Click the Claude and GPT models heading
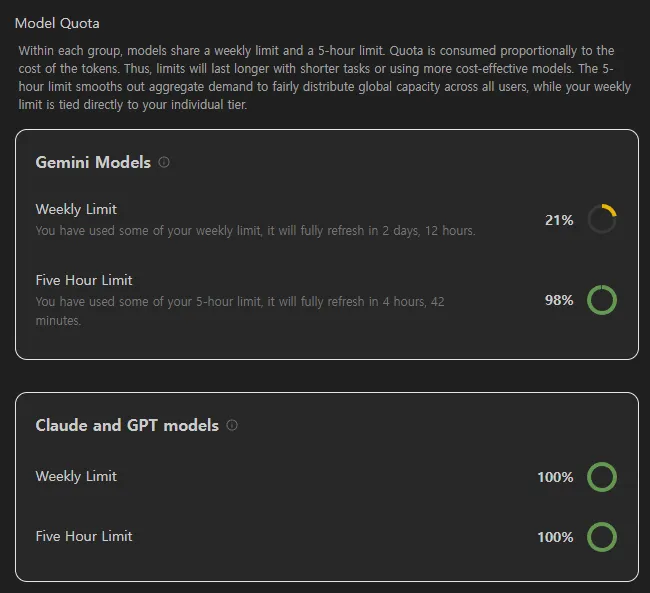The width and height of the screenshot is (650, 593). pos(127,425)
